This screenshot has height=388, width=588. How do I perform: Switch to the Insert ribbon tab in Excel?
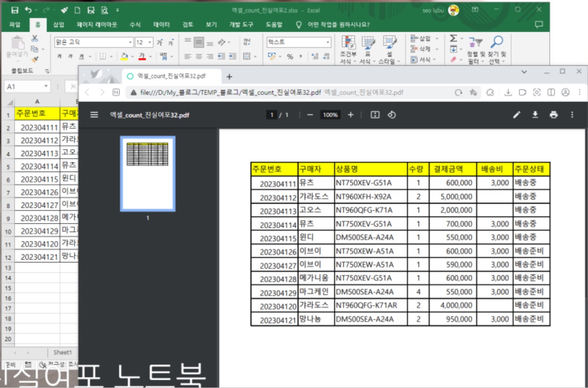pos(59,24)
